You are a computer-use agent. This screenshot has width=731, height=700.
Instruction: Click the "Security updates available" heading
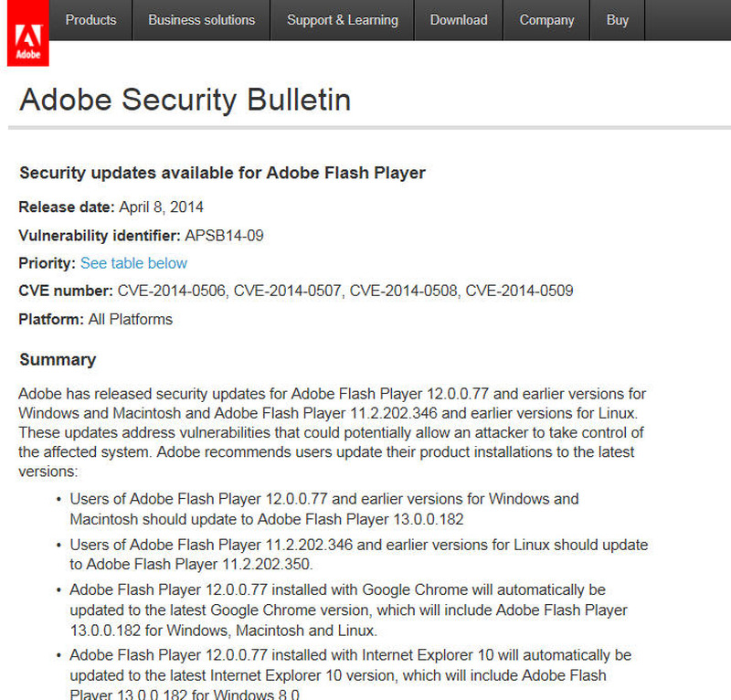[222, 173]
